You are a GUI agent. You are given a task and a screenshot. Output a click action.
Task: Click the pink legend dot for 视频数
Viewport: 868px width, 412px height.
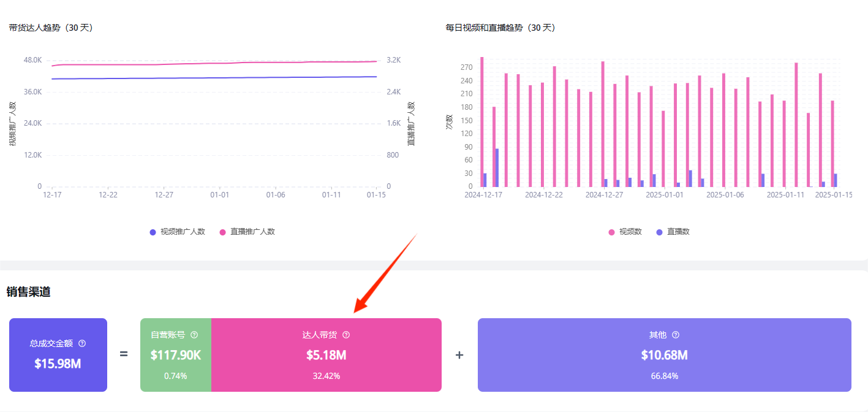[x=611, y=232]
